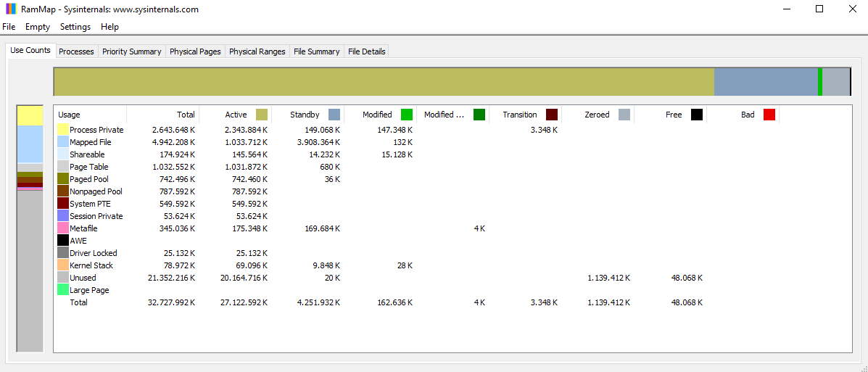Screen dimensions: 868x372
Task: Click the Active column color swatch
Action: click(x=262, y=115)
